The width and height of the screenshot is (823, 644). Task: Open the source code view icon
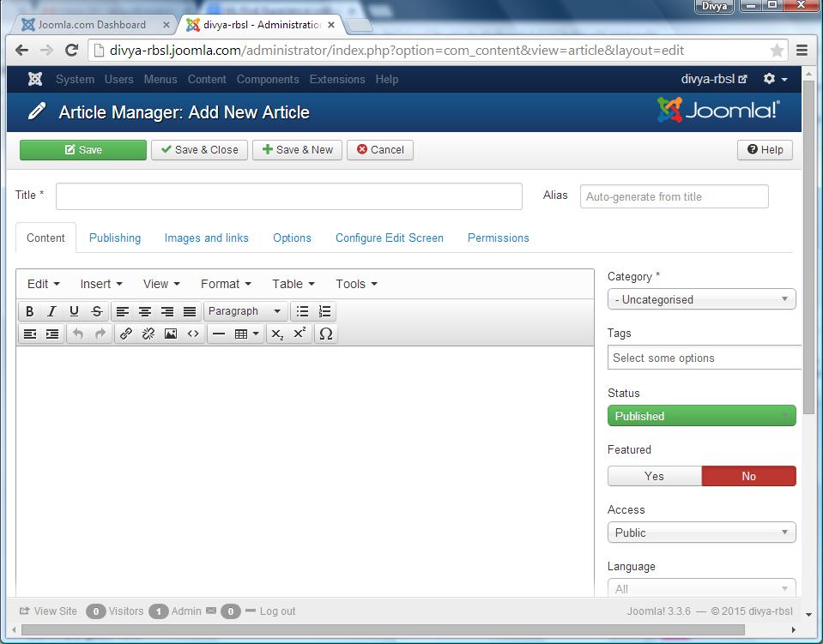192,334
